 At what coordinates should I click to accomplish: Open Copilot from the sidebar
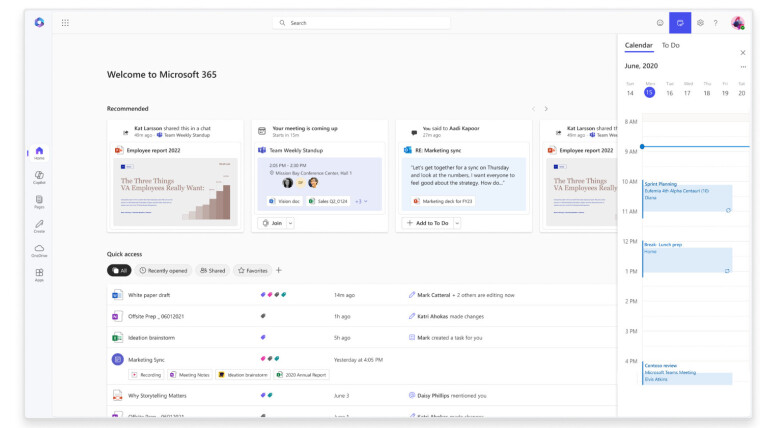pyautogui.click(x=39, y=177)
